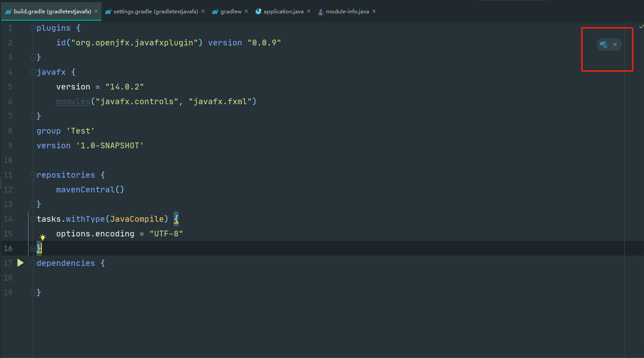Click the "javafx.controls" string
This screenshot has height=358, width=644.
pos(137,102)
